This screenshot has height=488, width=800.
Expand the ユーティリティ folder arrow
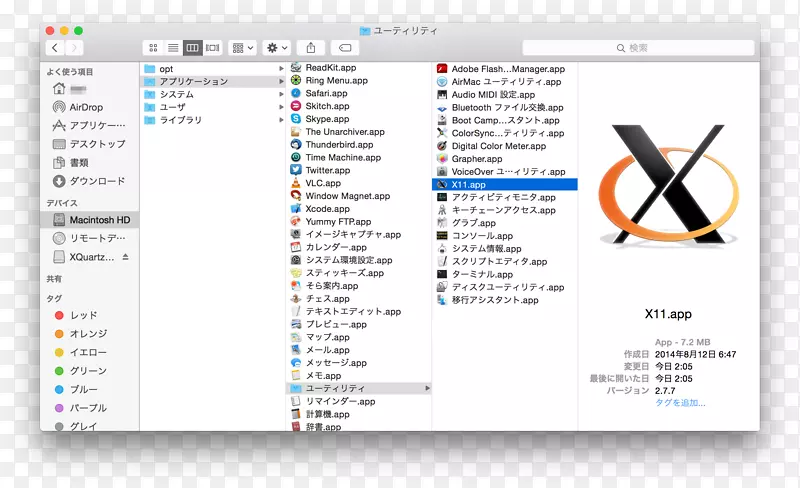428,388
